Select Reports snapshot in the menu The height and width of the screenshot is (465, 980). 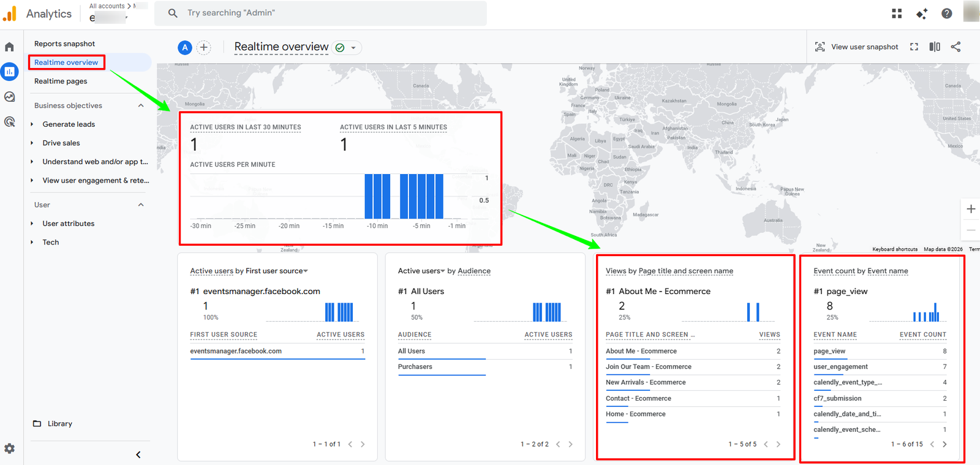(x=64, y=43)
